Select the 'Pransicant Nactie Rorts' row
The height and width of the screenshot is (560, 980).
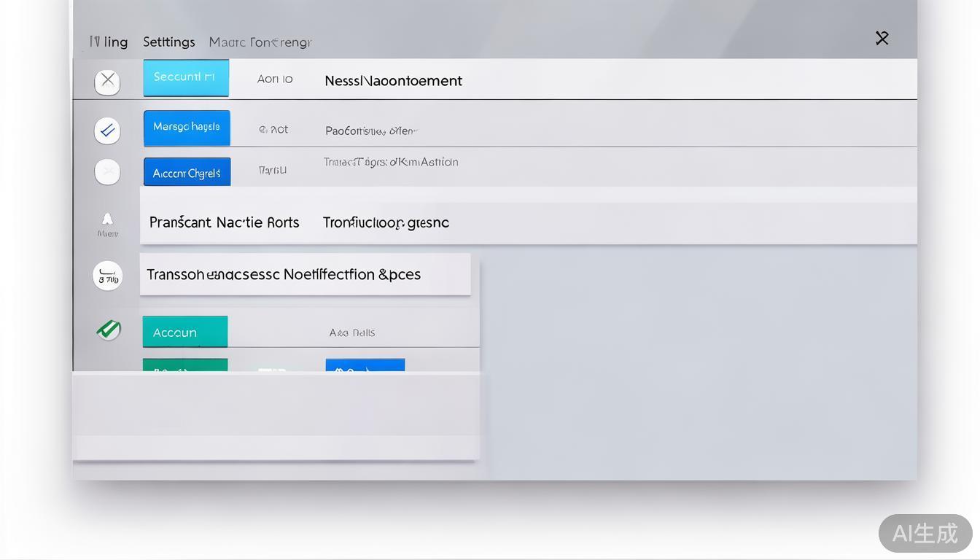pos(224,222)
